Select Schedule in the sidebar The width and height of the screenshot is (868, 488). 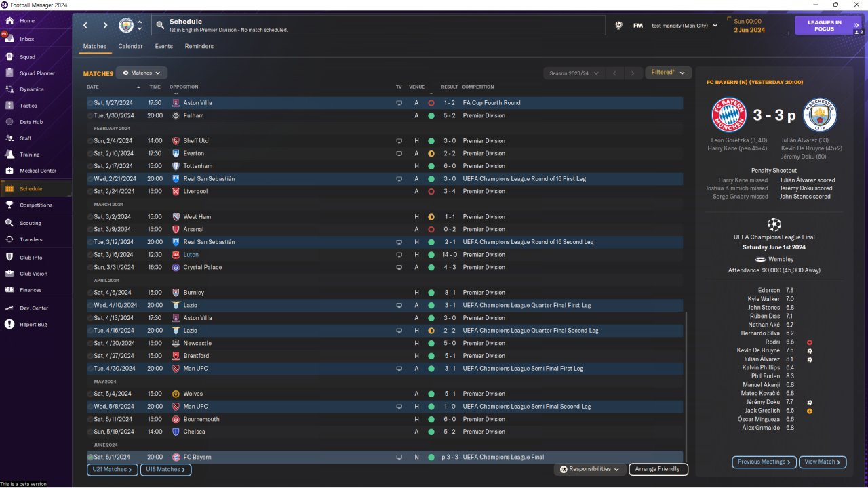pyautogui.click(x=36, y=188)
